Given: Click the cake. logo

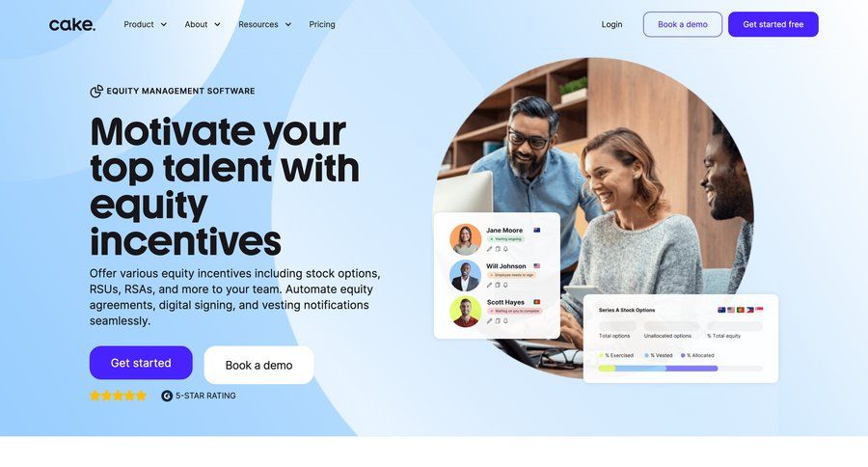Looking at the screenshot, I should point(72,24).
